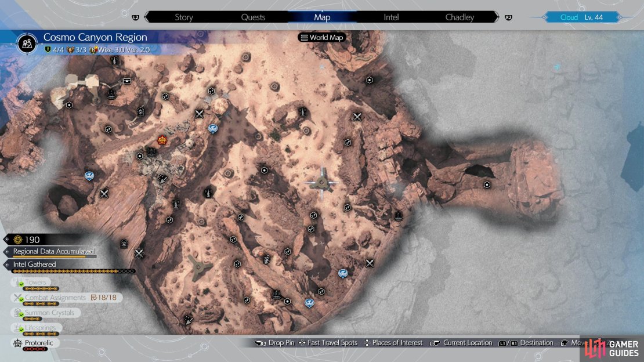Viewport: 644px width, 362px height.
Task: Click the crossed swords icon beside Combat Assignments
Action: (x=17, y=298)
